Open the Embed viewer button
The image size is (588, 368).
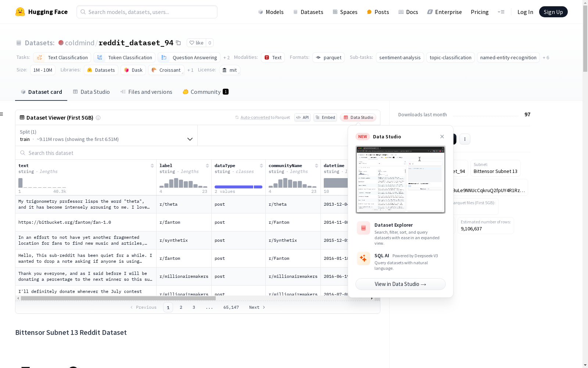click(x=325, y=117)
